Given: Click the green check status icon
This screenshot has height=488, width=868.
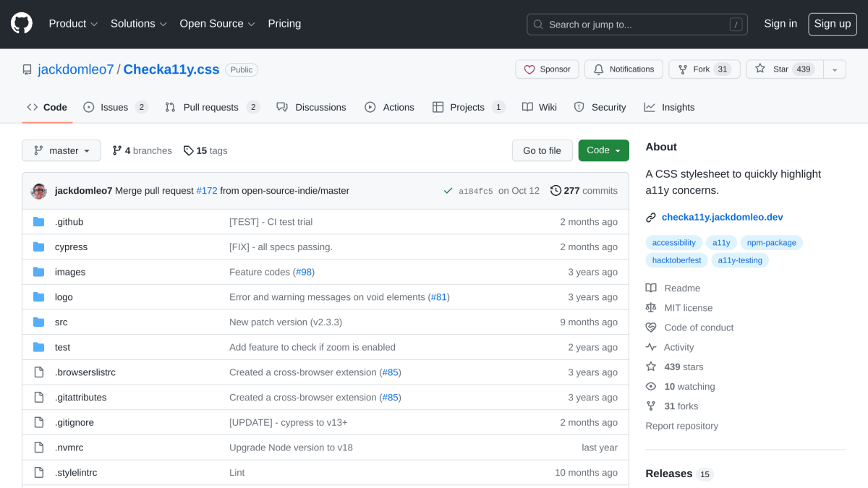Looking at the screenshot, I should (x=448, y=191).
